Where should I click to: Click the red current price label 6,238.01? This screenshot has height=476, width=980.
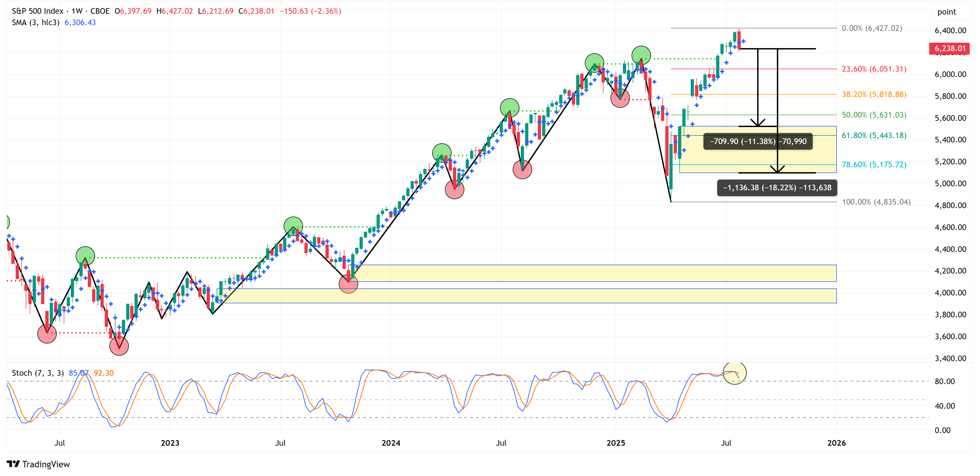[x=949, y=48]
